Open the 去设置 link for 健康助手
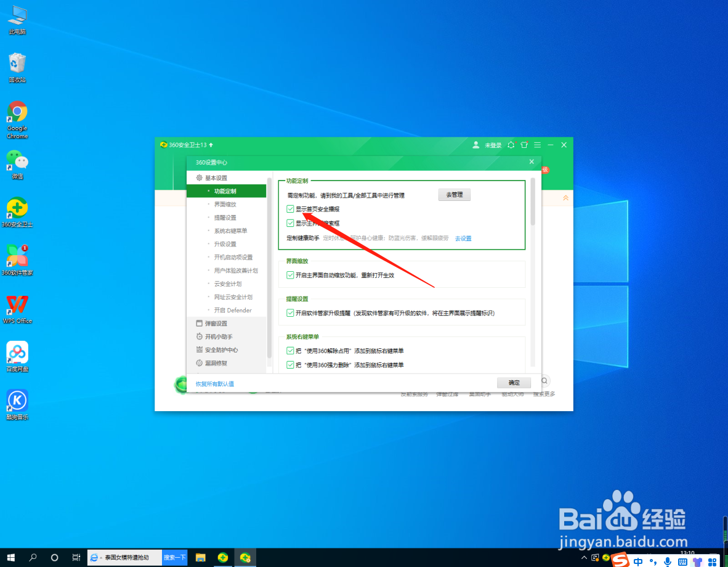Image resolution: width=728 pixels, height=567 pixels. [x=463, y=239]
